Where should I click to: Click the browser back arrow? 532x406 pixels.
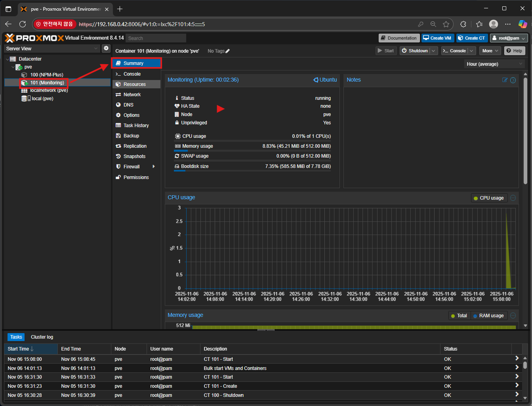point(8,24)
